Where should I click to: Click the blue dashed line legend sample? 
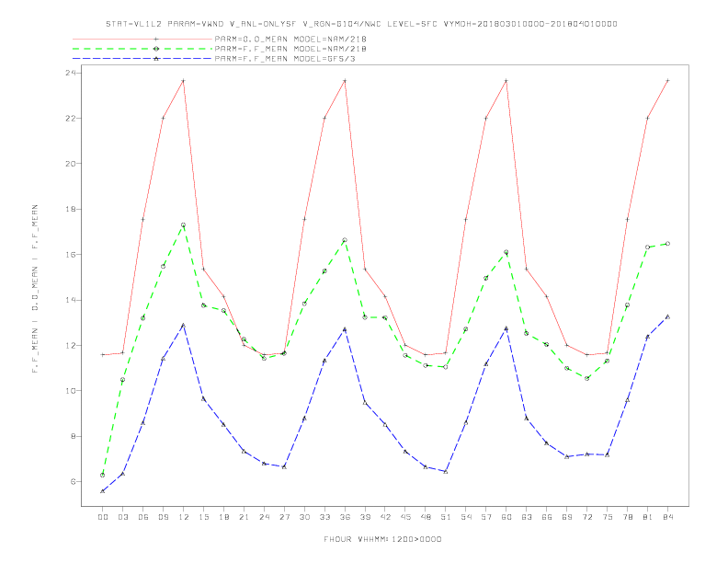coord(142,59)
